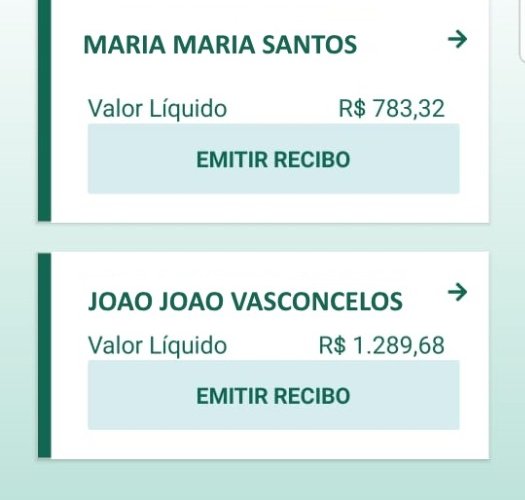Click the gap between the two cards
This screenshot has width=525, height=500.
point(264,237)
